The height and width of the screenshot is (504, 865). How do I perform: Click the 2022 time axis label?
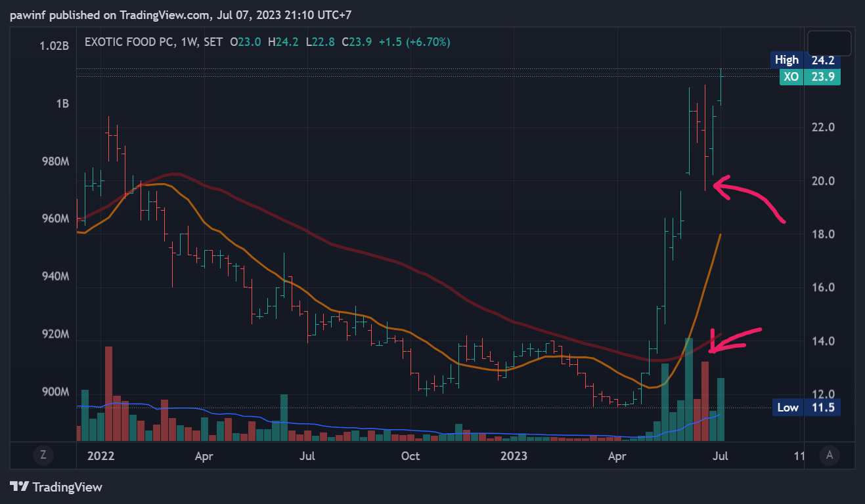(100, 455)
